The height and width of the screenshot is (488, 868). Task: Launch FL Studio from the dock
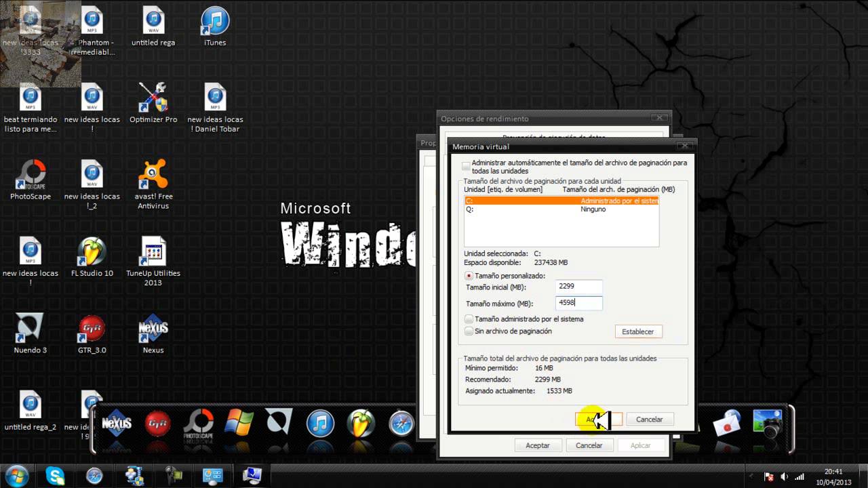click(361, 424)
